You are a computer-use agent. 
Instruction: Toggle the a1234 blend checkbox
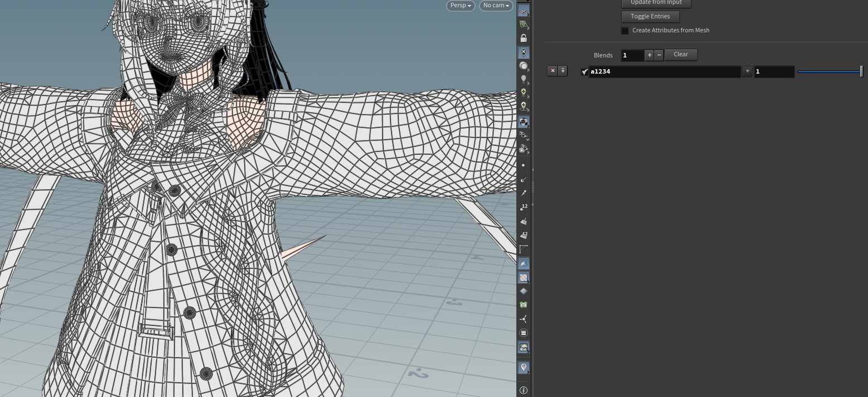pyautogui.click(x=584, y=71)
